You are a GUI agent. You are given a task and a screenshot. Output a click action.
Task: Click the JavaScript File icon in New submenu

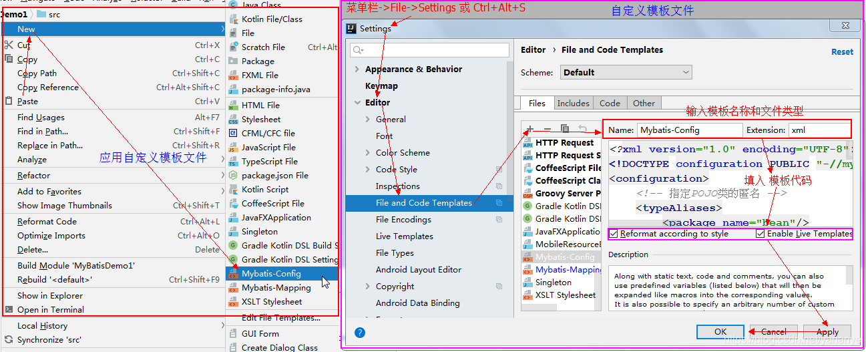[x=233, y=147]
